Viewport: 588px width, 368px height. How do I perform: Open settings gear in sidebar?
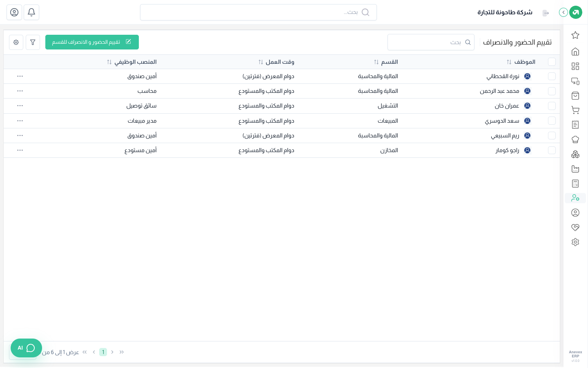575,242
